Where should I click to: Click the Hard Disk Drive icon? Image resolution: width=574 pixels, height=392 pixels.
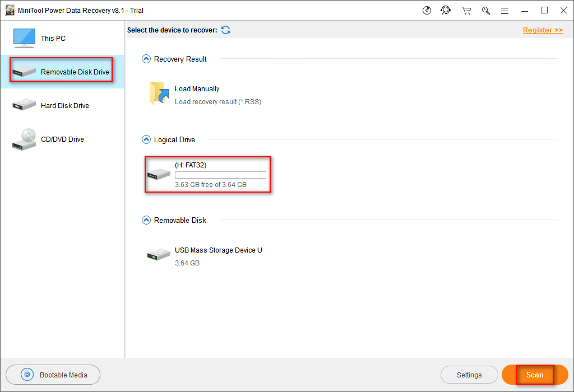click(x=24, y=105)
